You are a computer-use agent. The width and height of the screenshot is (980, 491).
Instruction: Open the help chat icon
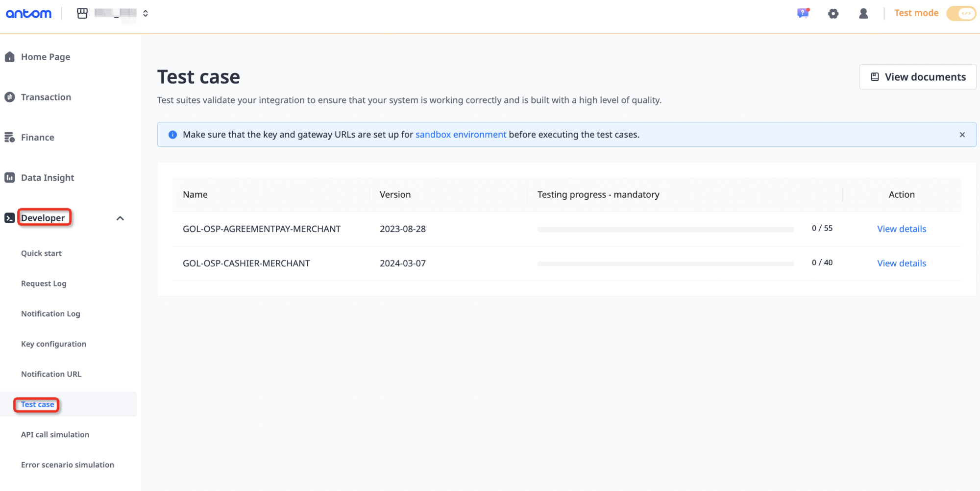coord(803,13)
